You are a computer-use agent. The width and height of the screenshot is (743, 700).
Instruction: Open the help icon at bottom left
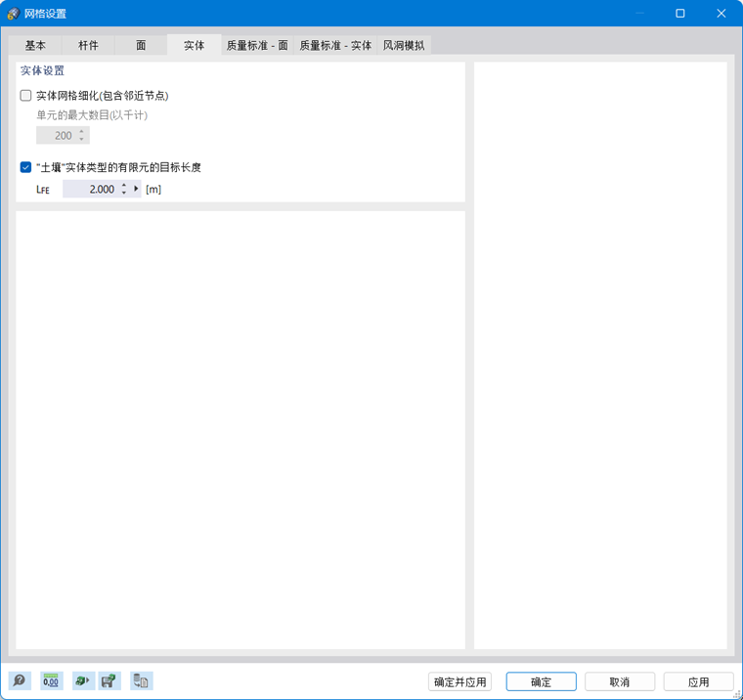(20, 681)
